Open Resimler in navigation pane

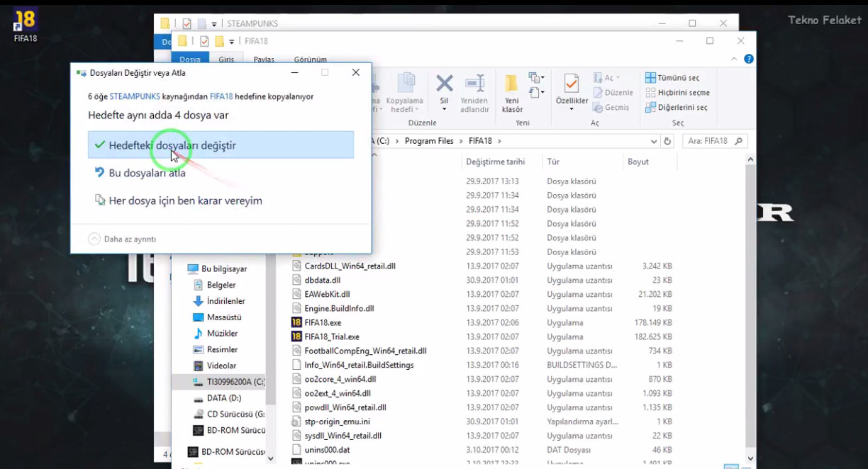(x=216, y=350)
